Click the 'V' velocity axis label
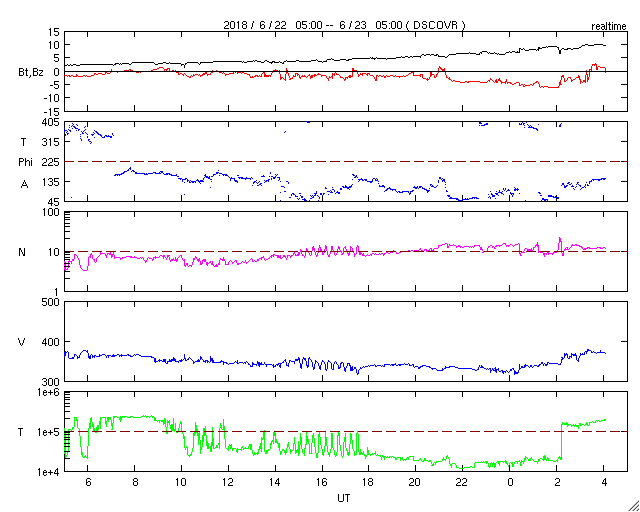The width and height of the screenshot is (640, 512). point(22,342)
